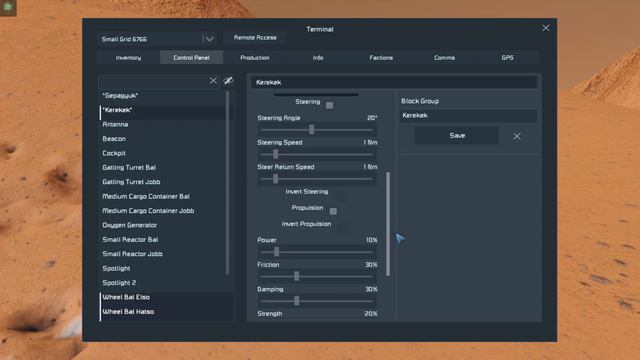Screen dimensions: 640x360
Task: Switch to the Comms tab
Action: [x=444, y=58]
